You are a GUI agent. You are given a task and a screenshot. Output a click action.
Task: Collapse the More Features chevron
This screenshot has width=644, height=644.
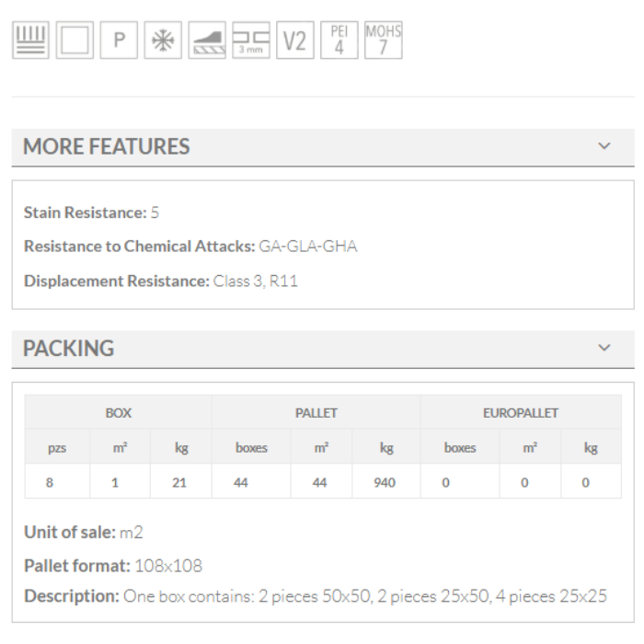tap(604, 146)
